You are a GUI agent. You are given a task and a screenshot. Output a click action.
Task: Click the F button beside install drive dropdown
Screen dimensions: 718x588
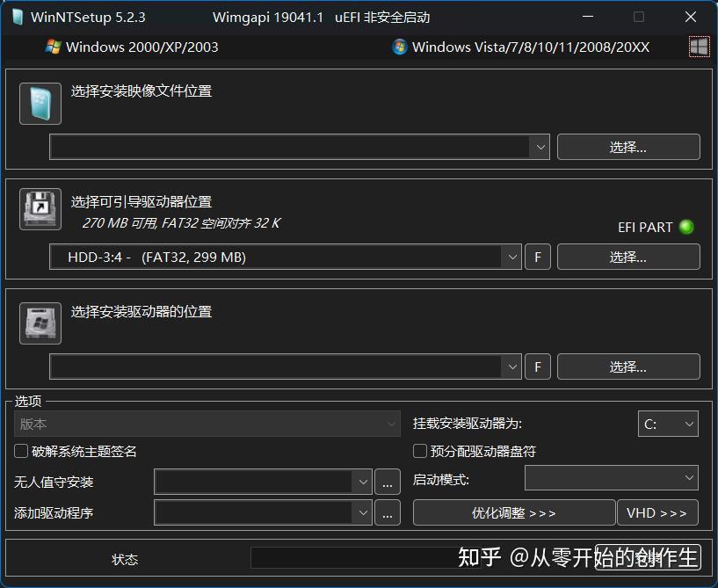click(x=537, y=367)
